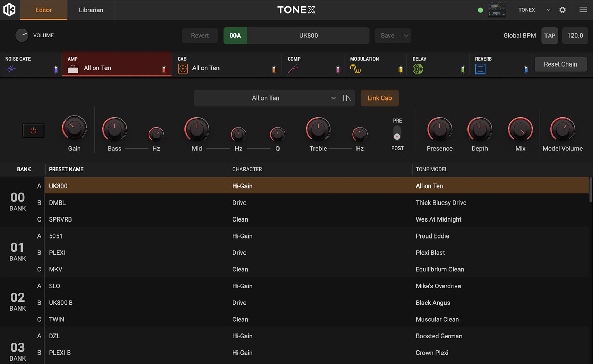Click the Link Cab button
This screenshot has width=593, height=364.
coord(379,98)
